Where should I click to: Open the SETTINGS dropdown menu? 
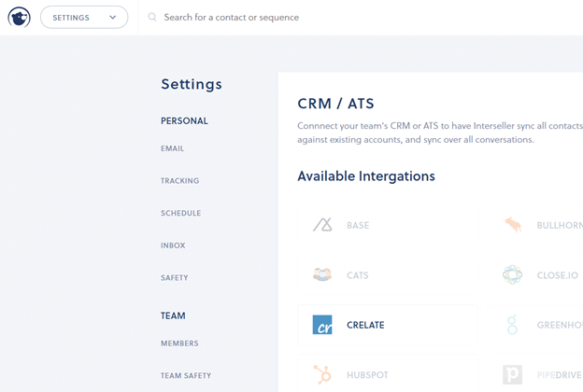(x=84, y=18)
